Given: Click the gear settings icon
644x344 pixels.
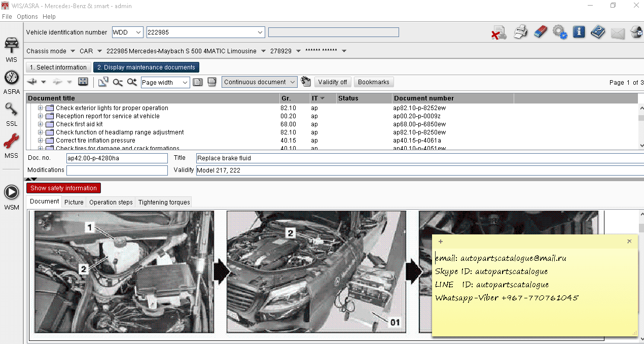Looking at the screenshot, I should [x=559, y=32].
